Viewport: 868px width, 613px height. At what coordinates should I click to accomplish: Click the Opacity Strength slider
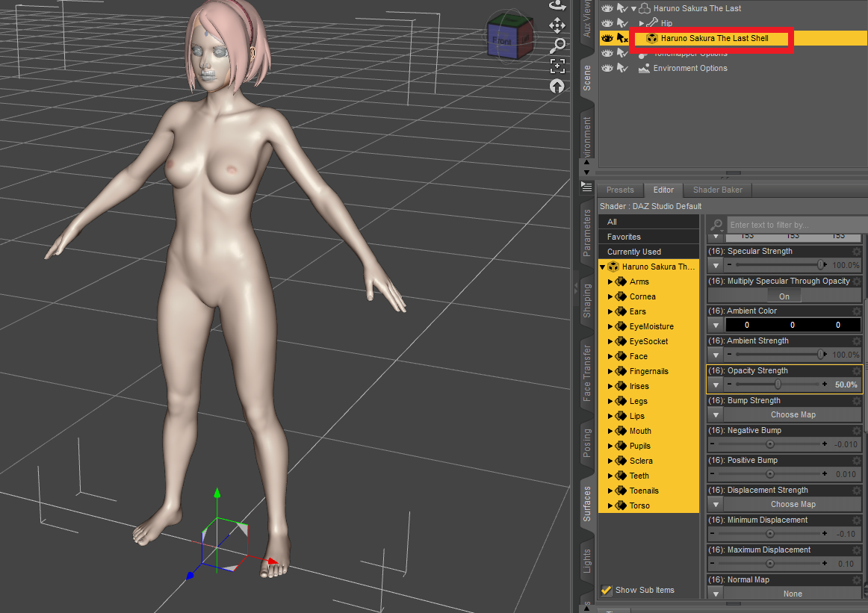pos(778,384)
